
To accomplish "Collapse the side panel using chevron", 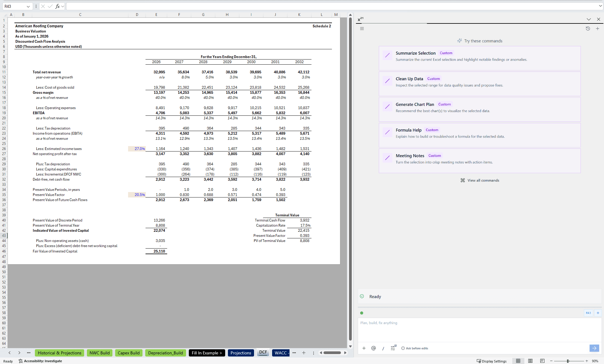I will [x=588, y=19].
